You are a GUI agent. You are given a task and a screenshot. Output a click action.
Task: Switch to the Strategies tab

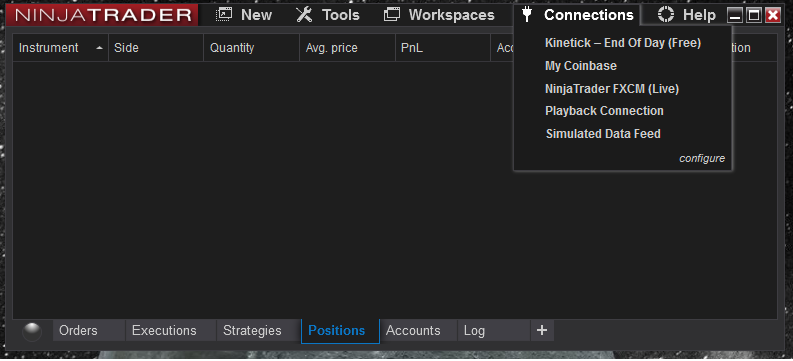click(x=258, y=331)
